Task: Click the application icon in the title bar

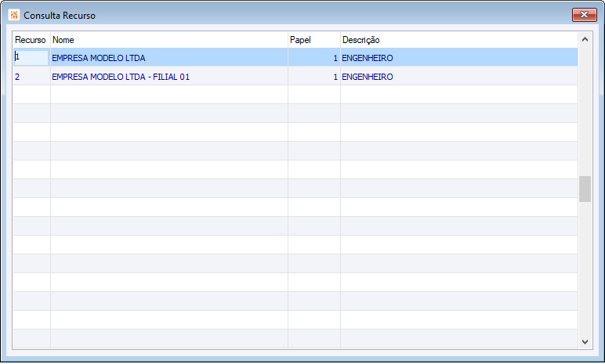Action: click(14, 15)
